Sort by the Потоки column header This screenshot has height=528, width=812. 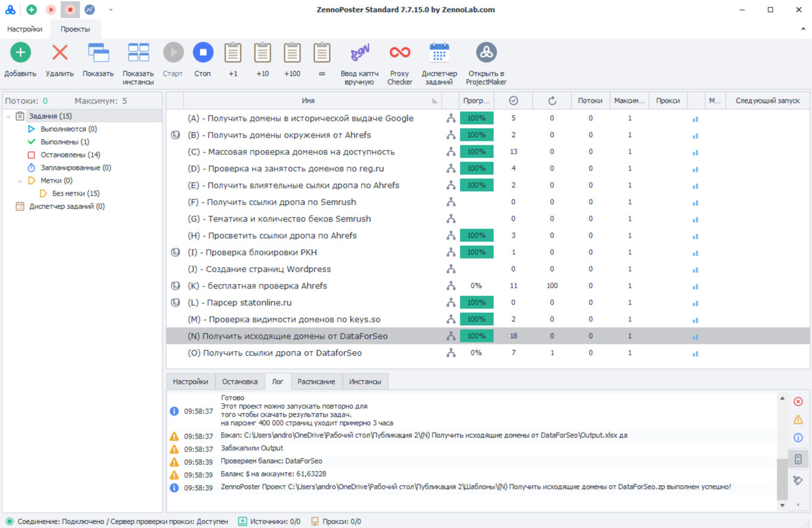pyautogui.click(x=590, y=101)
